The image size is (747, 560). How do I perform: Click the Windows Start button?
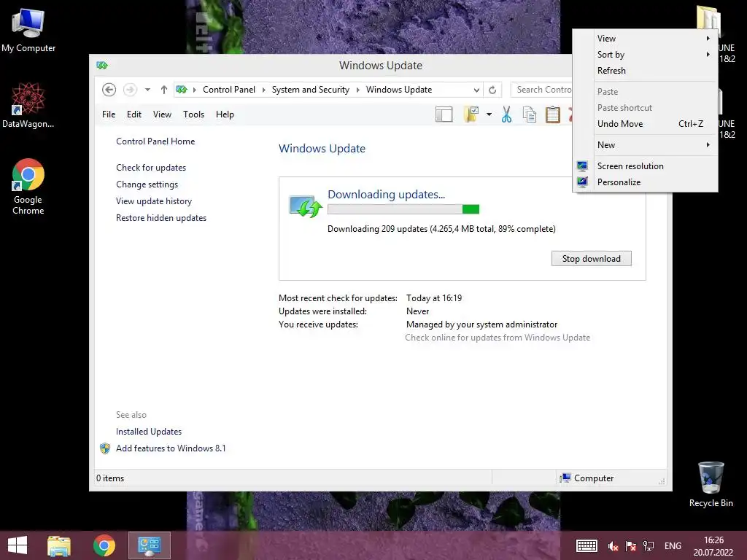click(x=18, y=545)
